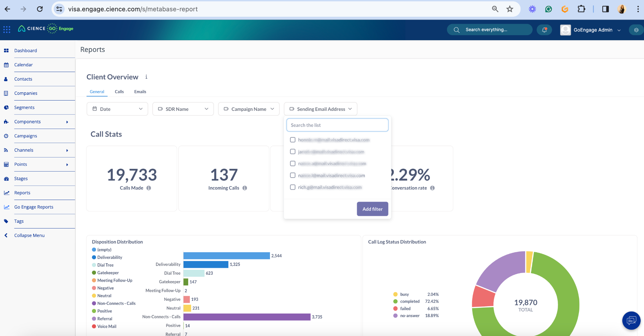The height and width of the screenshot is (336, 644).
Task: Click the red failed donut segment
Action: point(483,296)
